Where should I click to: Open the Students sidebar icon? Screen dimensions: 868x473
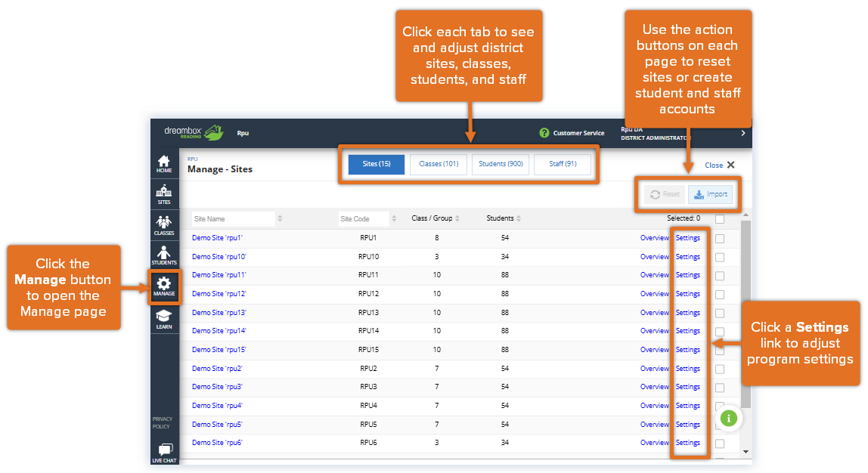(164, 256)
